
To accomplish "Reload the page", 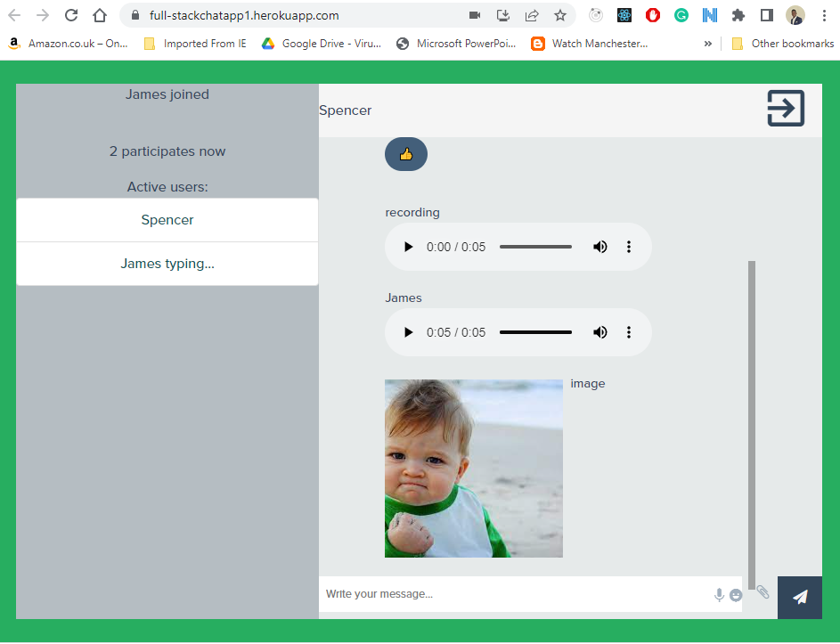I will click(x=70, y=15).
